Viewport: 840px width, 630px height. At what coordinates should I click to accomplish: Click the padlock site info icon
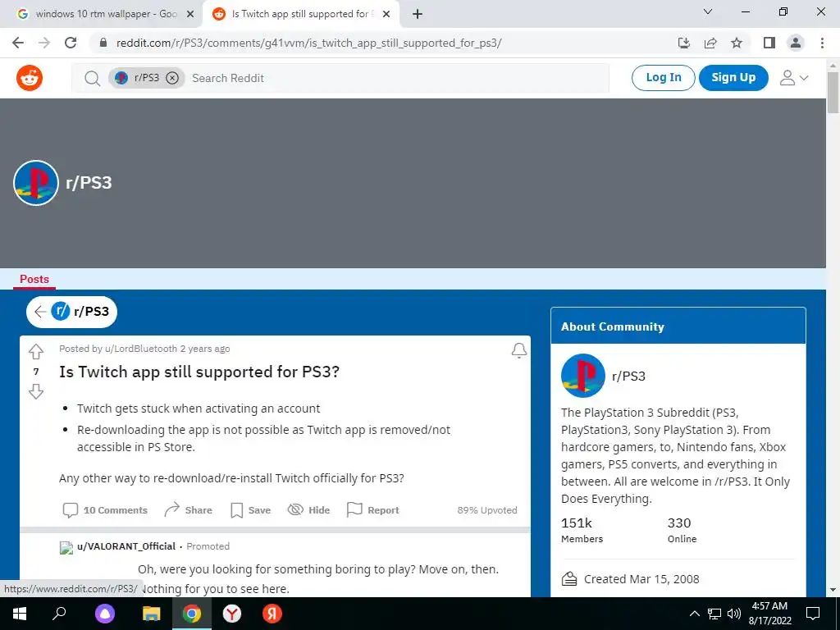(104, 43)
